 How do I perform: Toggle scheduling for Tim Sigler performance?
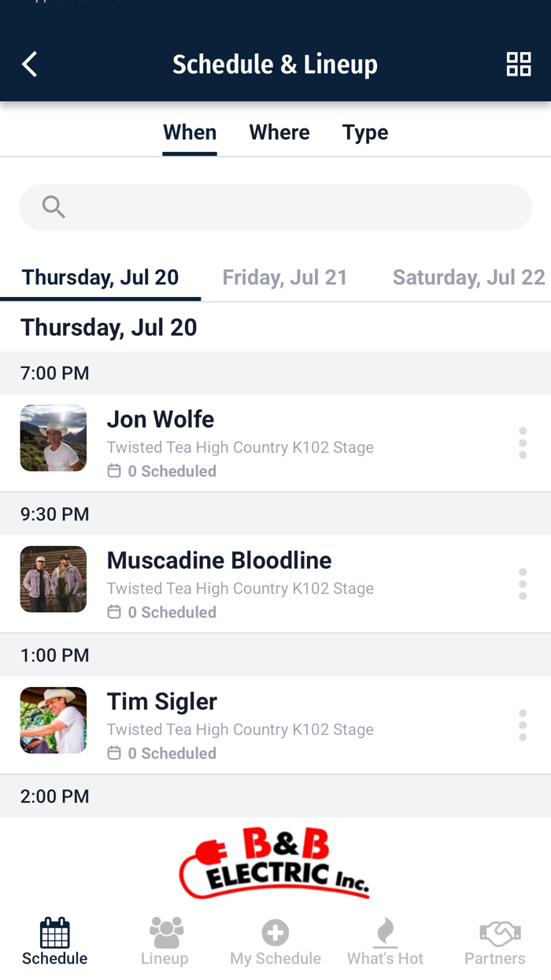113,753
